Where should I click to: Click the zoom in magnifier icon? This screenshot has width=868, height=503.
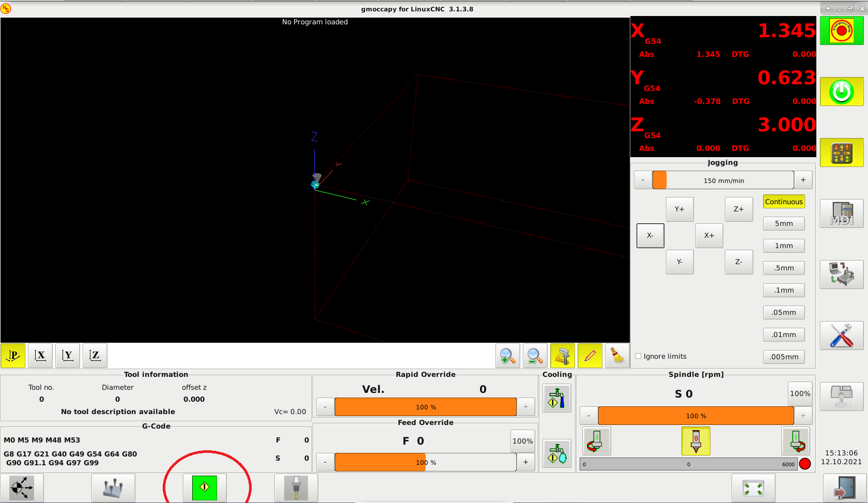tap(507, 356)
